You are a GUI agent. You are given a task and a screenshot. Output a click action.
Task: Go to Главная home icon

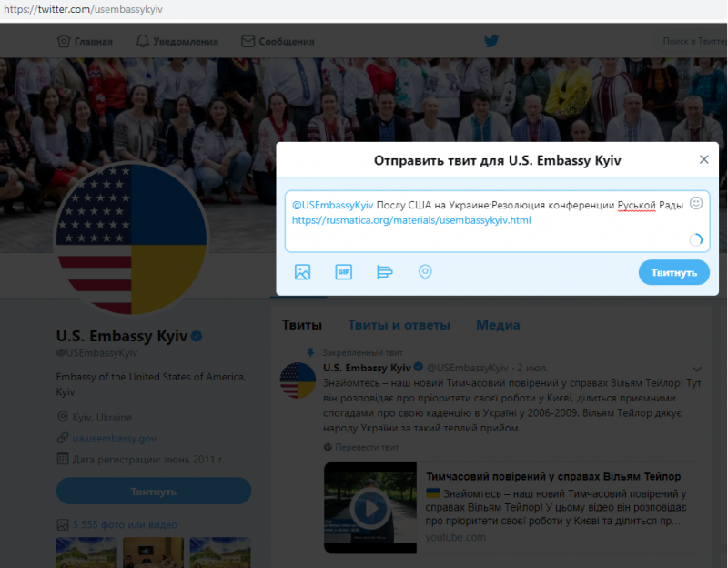[x=64, y=41]
